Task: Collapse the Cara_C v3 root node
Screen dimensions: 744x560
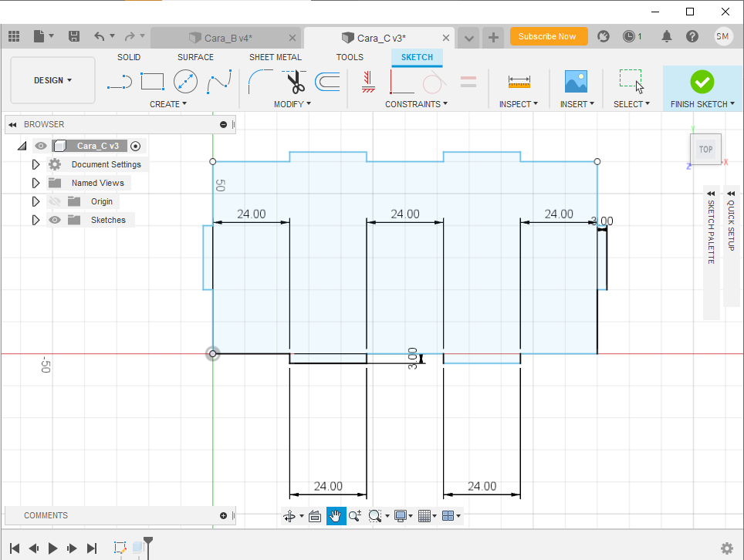Action: coord(22,146)
